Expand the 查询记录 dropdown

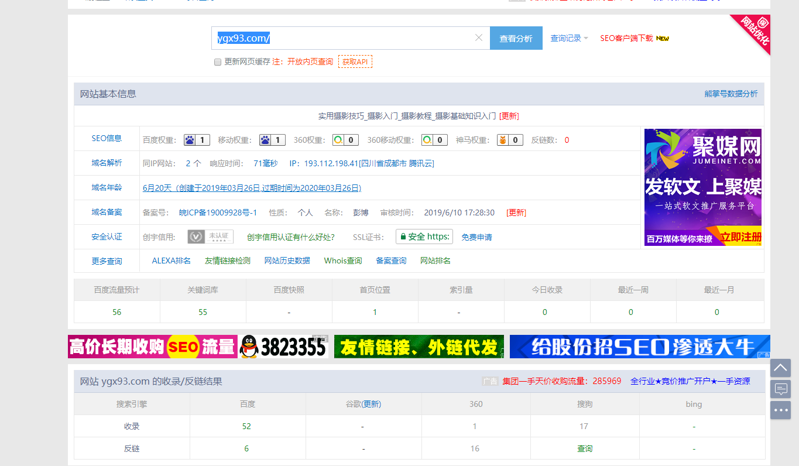tap(569, 38)
